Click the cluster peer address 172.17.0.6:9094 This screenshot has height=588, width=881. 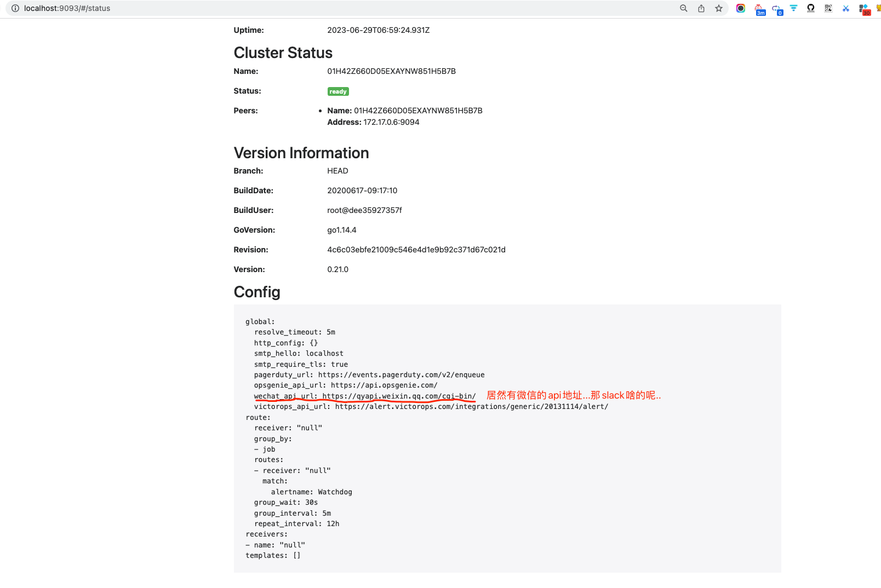[x=391, y=122]
